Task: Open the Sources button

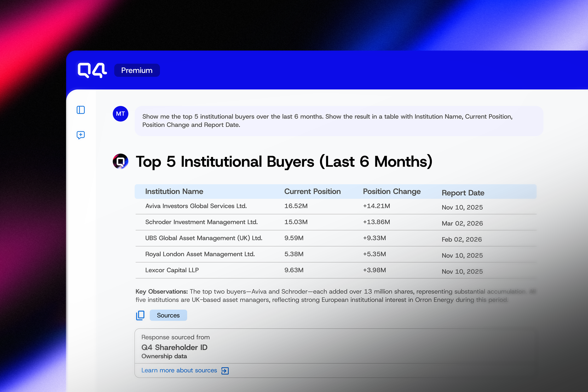Action: [168, 315]
